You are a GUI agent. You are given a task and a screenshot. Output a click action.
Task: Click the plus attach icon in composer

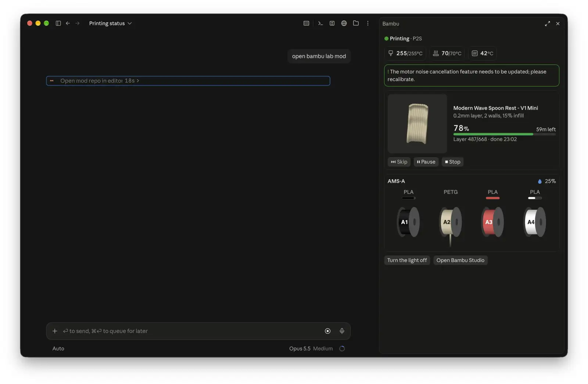[55, 331]
